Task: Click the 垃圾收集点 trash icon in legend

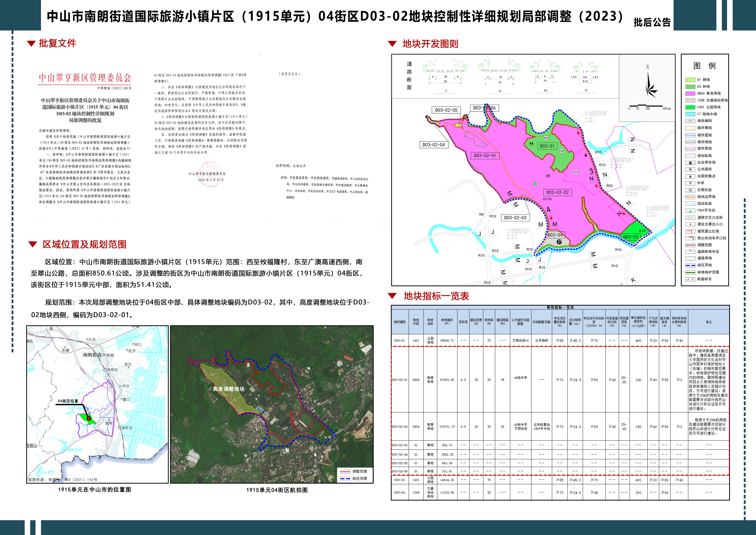Action: pyautogui.click(x=690, y=176)
